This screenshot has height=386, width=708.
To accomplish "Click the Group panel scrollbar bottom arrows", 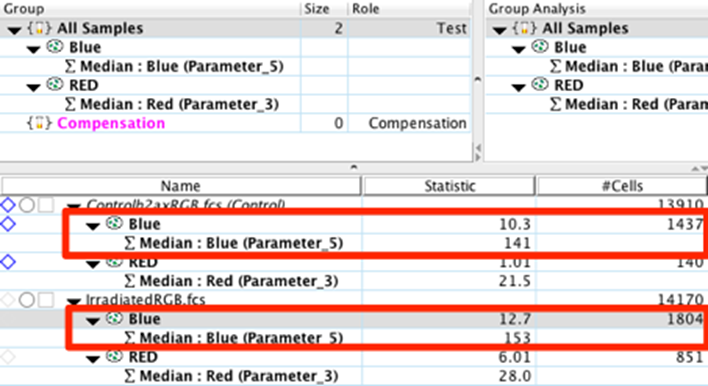I will [x=478, y=152].
